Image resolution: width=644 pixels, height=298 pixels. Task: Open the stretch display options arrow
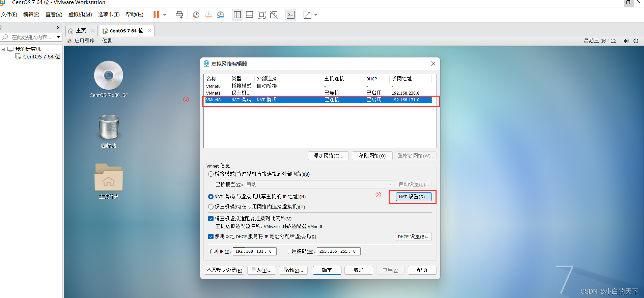316,15
